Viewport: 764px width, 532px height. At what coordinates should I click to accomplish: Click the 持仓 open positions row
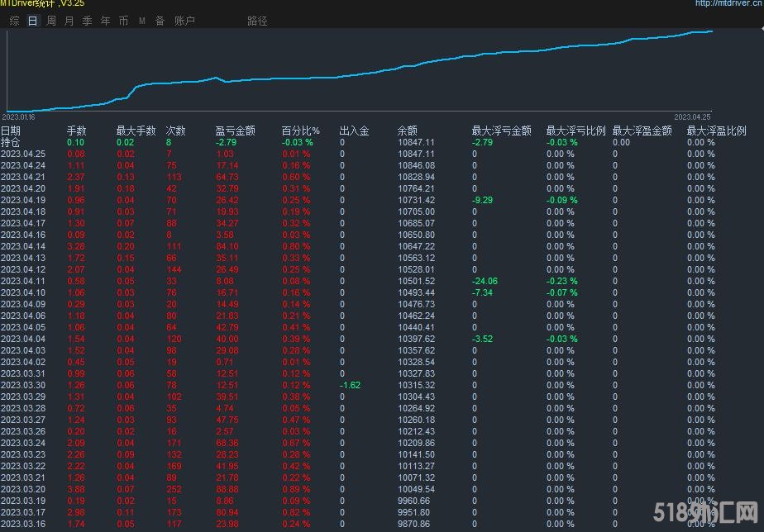pos(11,142)
